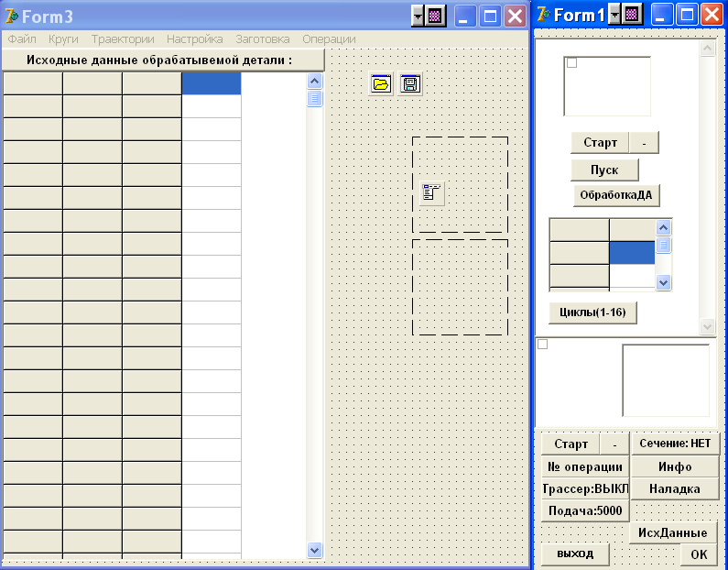Viewport: 728px width, 570px height.
Task: Select the highlighted blue cell in Form1 small grid
Action: [x=632, y=253]
